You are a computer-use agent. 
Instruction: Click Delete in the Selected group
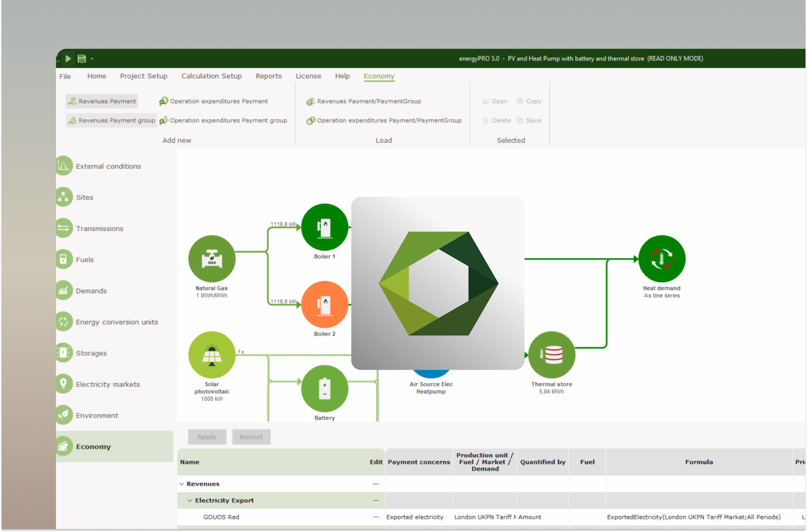(x=497, y=121)
